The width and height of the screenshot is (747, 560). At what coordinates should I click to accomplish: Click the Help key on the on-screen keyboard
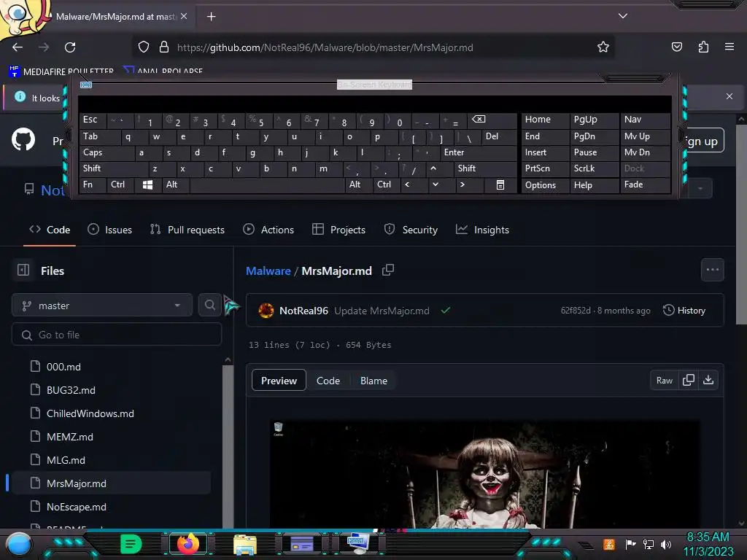pos(594,184)
